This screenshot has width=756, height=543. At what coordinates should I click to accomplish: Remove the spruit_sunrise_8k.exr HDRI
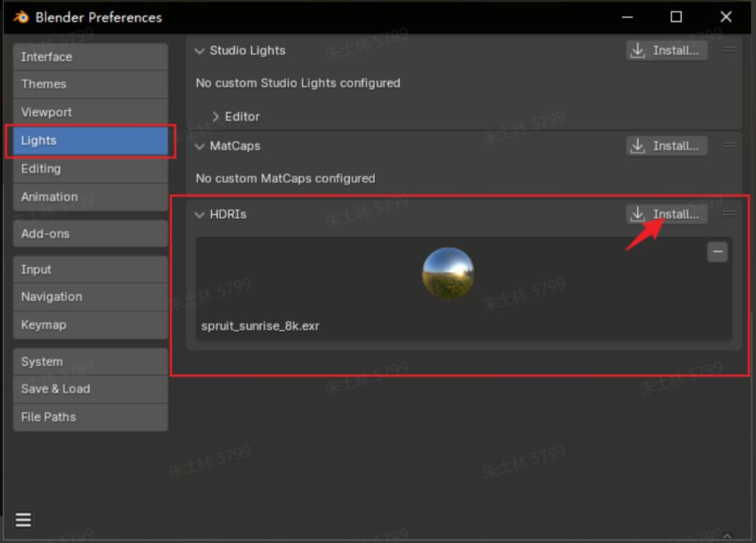[718, 252]
